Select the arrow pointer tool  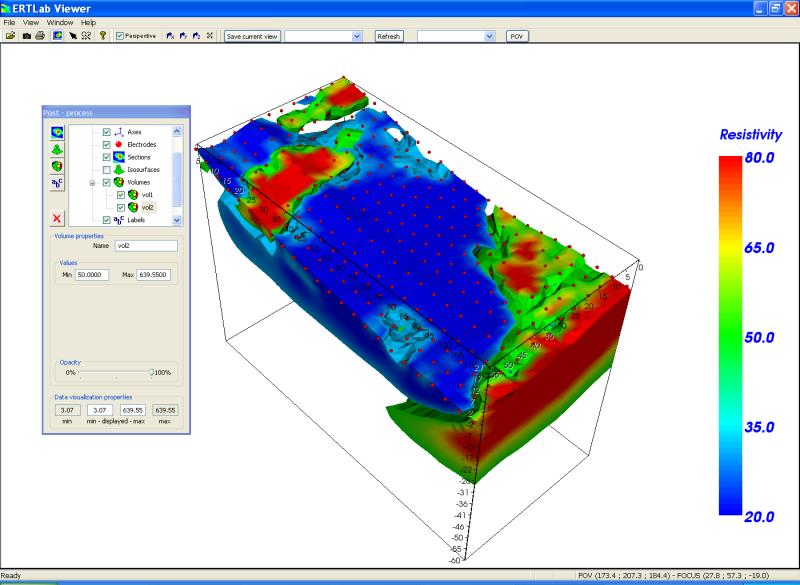(x=72, y=36)
